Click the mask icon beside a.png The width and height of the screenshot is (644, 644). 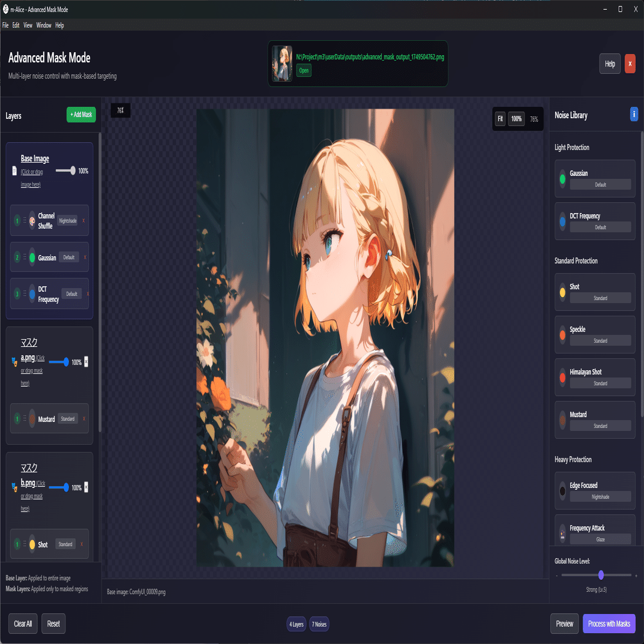click(x=14, y=362)
